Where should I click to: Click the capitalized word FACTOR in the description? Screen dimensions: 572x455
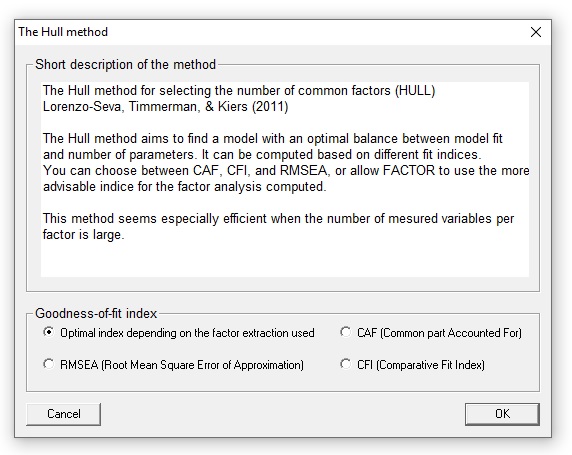click(x=409, y=171)
